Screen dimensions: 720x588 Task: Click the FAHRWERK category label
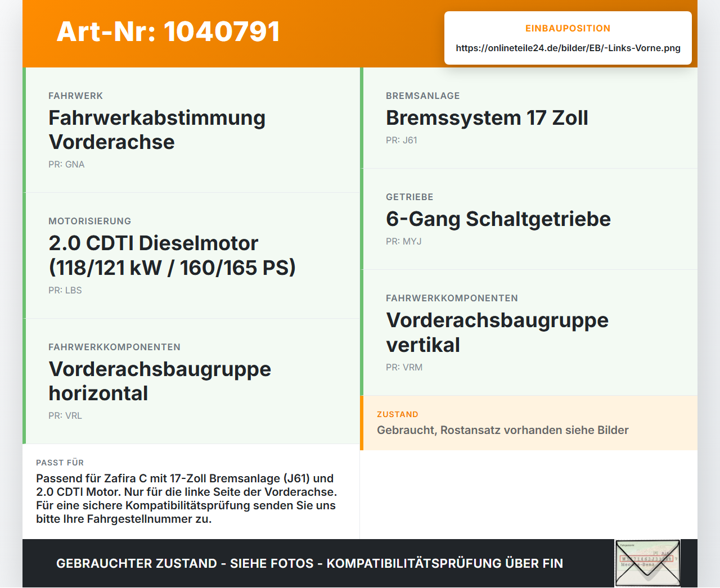[x=75, y=96]
